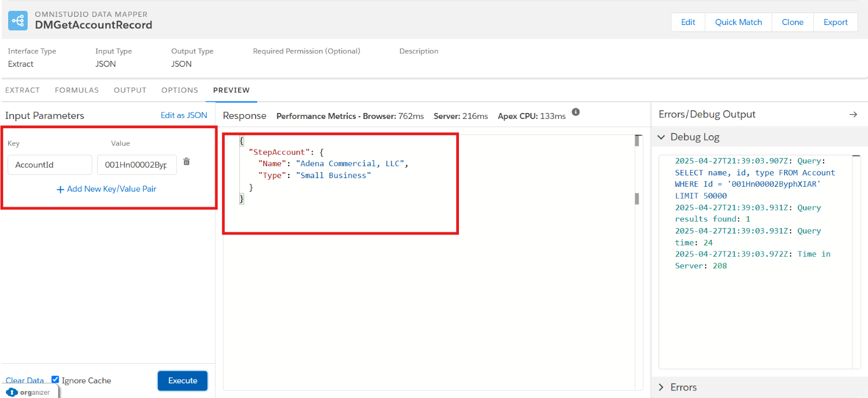Collapse the Debug Log section
868x398 pixels.
point(661,137)
